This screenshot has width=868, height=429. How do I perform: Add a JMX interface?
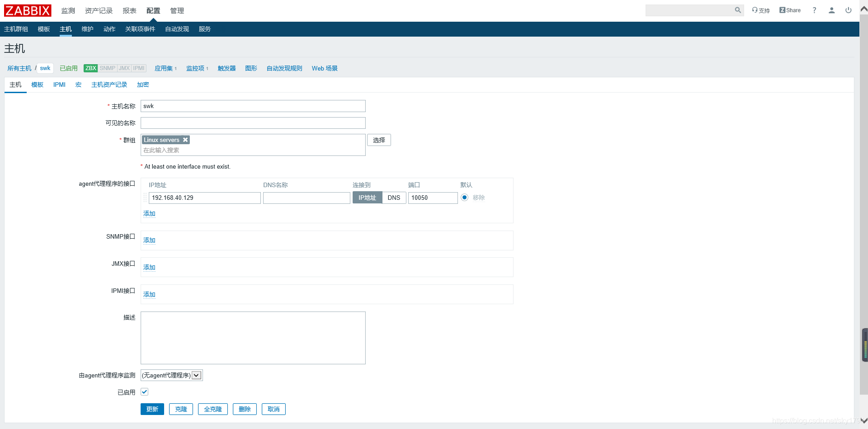click(x=149, y=267)
